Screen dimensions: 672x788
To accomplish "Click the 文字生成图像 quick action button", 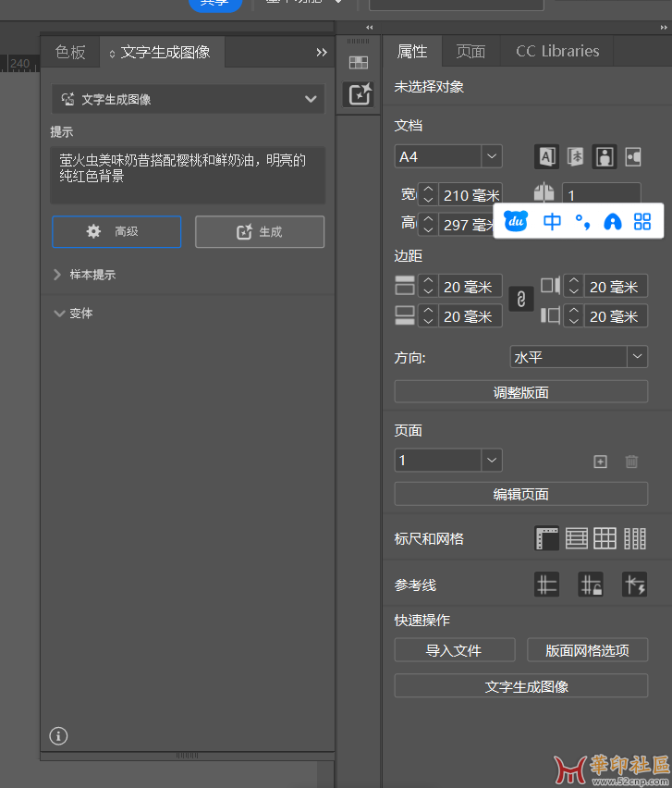I will click(x=520, y=686).
